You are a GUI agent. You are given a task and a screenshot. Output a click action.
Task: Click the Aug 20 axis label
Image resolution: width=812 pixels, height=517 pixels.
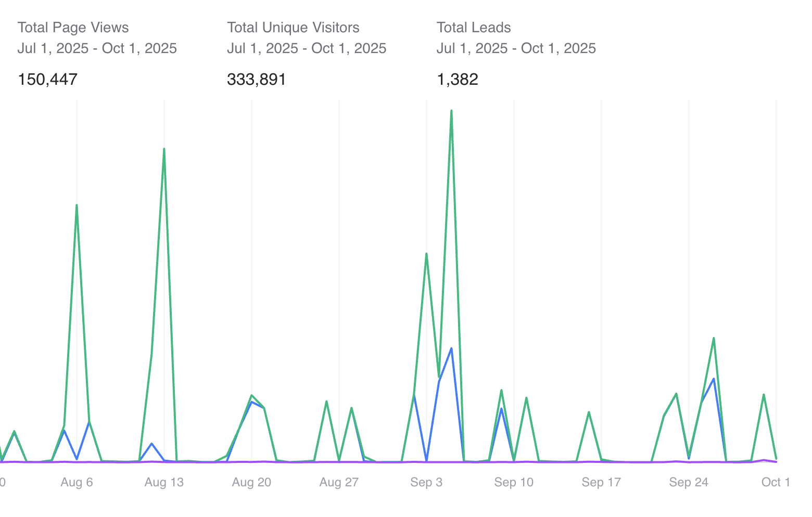[x=251, y=482]
